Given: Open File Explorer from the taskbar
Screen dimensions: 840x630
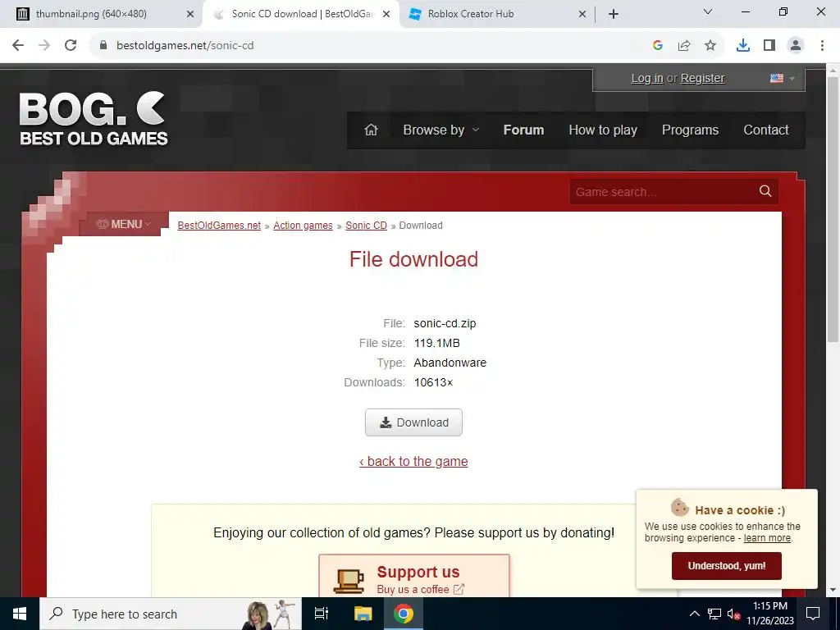Looking at the screenshot, I should [363, 614].
